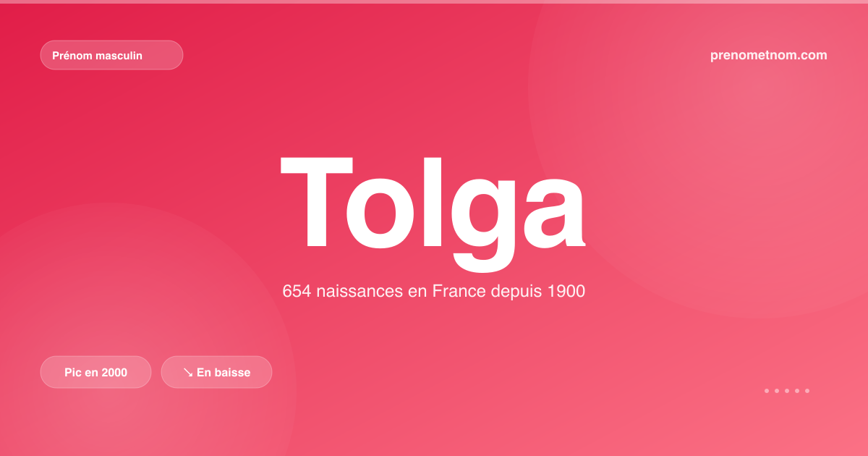Click the 'Prénom masculin' pill badge
This screenshot has width=868, height=456.
click(111, 55)
